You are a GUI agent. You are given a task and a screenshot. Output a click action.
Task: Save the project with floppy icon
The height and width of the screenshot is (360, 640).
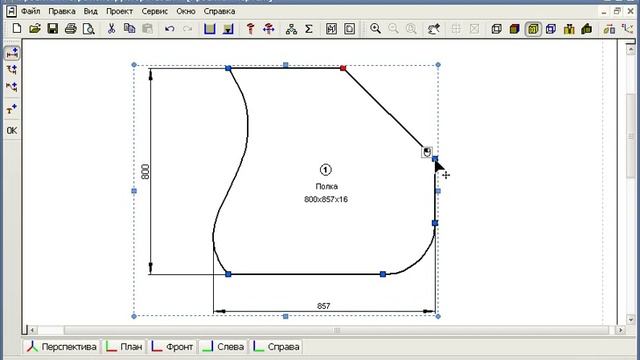pyautogui.click(x=53, y=29)
